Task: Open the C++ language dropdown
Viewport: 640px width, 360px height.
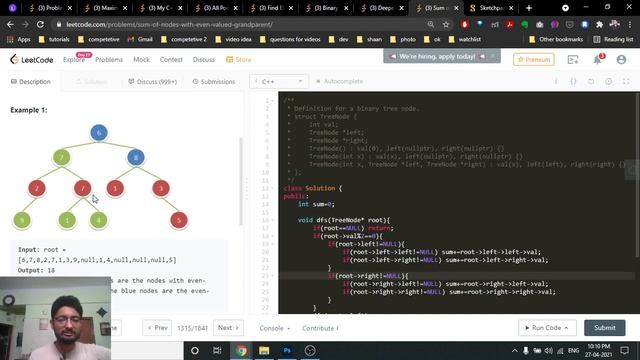Action: (279, 82)
